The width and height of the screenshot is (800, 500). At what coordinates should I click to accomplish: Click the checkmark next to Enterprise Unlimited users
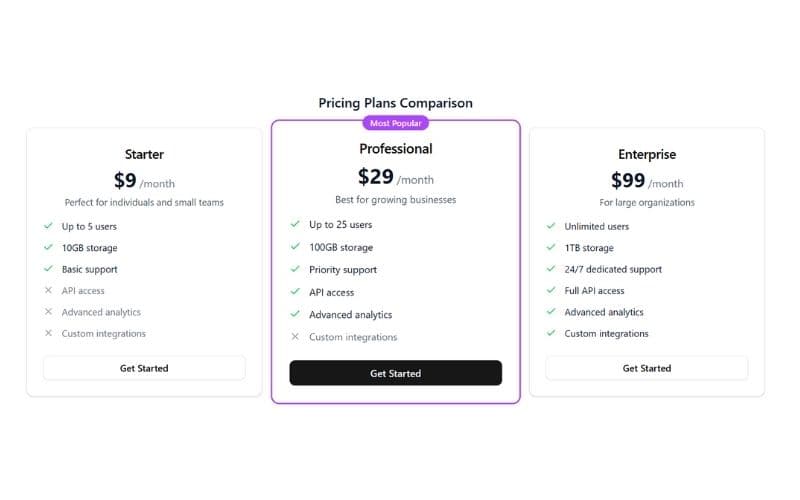point(551,226)
